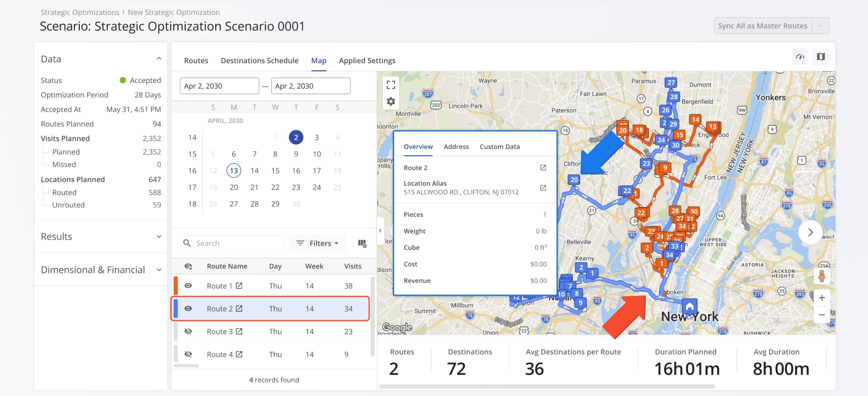The width and height of the screenshot is (868, 396).
Task: Click the table column settings icon
Action: click(x=362, y=243)
